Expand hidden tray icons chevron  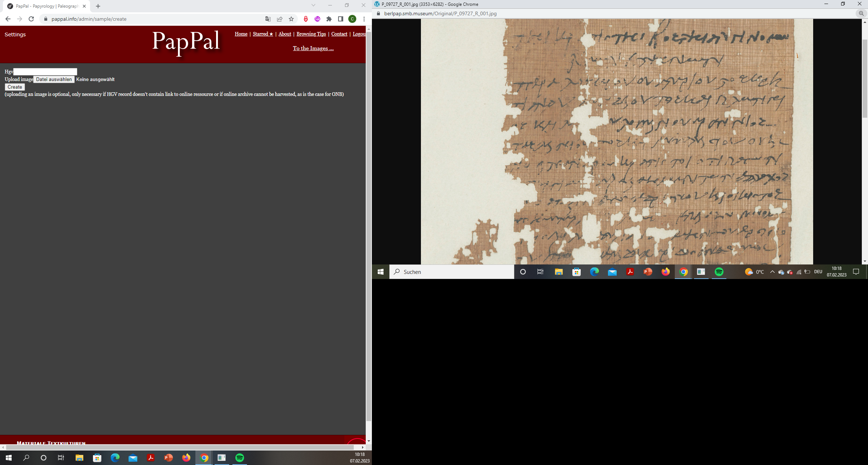(x=772, y=272)
